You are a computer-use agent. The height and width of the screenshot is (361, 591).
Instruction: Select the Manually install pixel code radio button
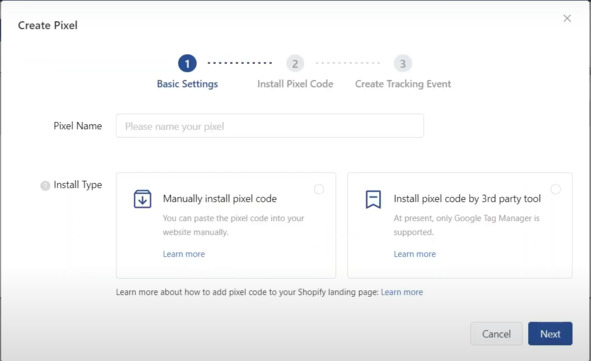319,189
